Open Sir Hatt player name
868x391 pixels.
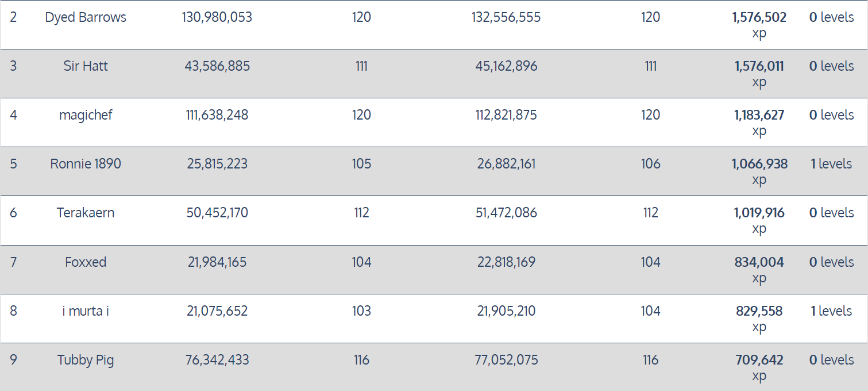pos(86,66)
